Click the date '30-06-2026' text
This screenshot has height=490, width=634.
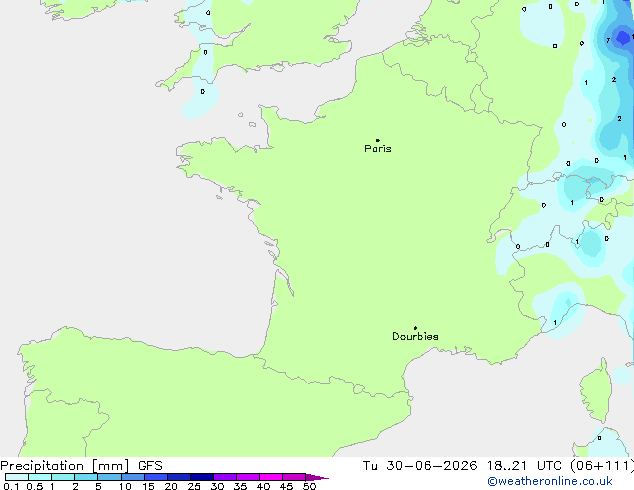click(431, 466)
